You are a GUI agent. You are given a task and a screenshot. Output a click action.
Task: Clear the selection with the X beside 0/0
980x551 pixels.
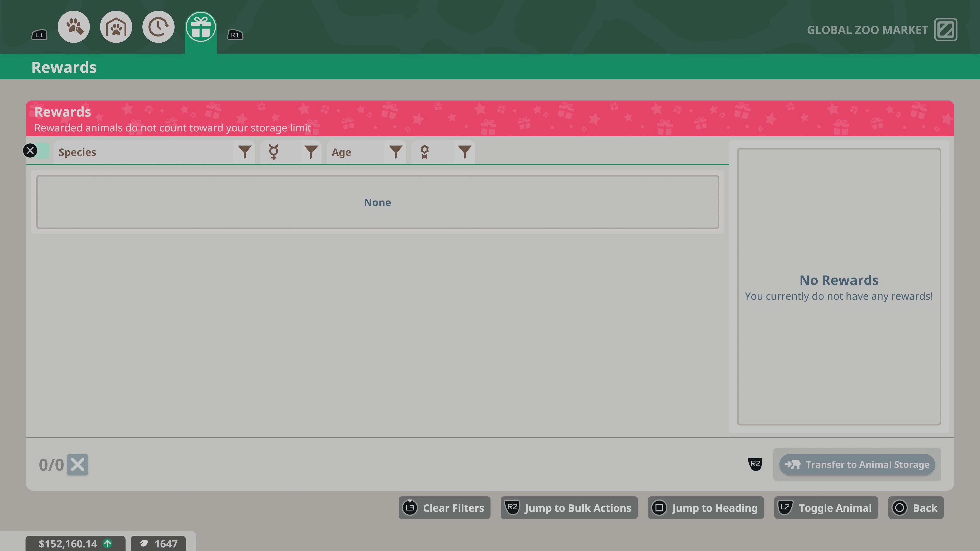[78, 464]
